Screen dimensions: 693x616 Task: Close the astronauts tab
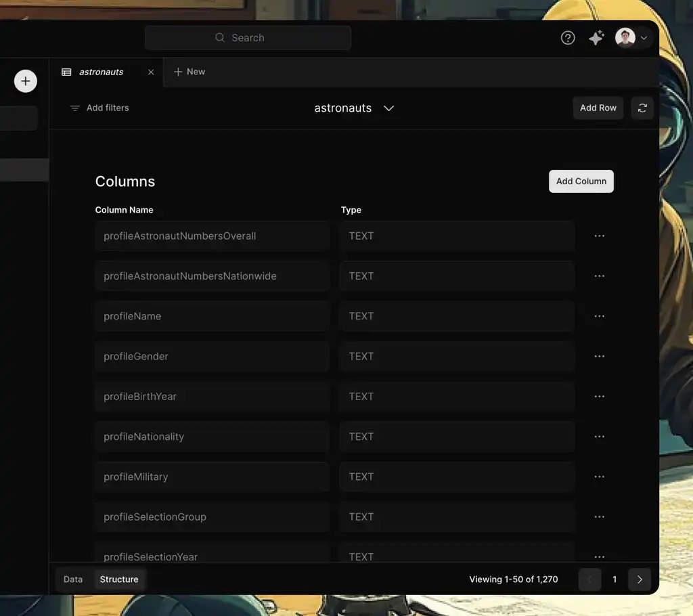151,72
